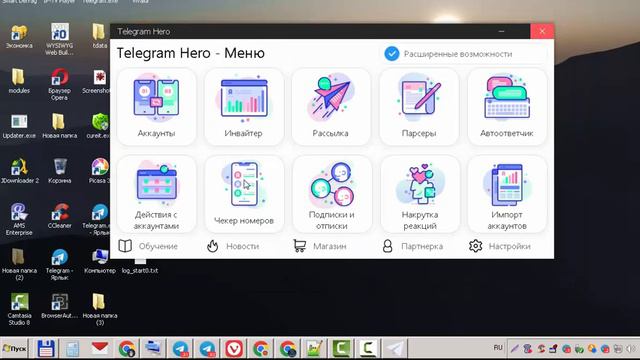Screen dimensions: 640x360
Task: Select the Корзина desktop icon
Action: click(x=60, y=171)
